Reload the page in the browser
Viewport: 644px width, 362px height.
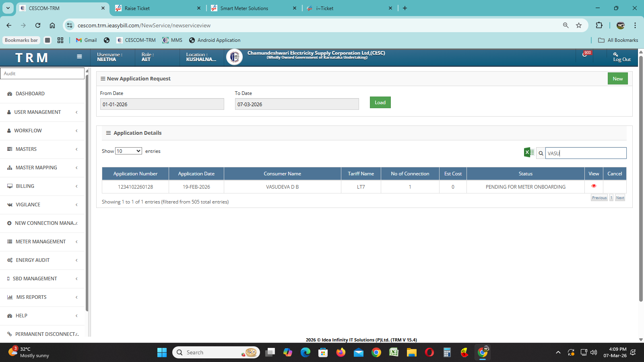[38, 25]
